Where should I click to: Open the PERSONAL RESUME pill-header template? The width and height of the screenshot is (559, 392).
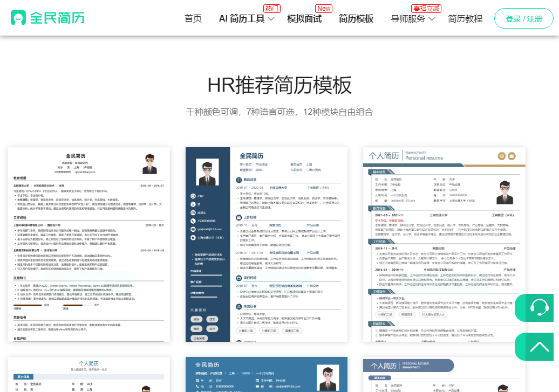point(444,375)
